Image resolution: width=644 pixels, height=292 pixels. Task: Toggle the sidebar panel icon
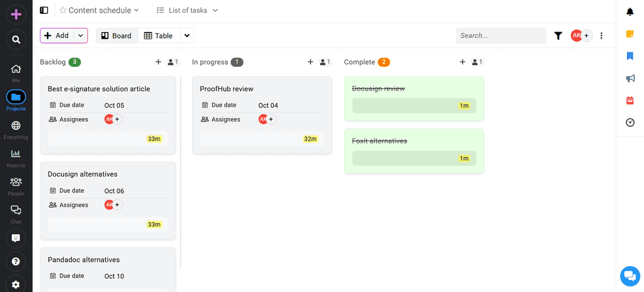point(44,10)
